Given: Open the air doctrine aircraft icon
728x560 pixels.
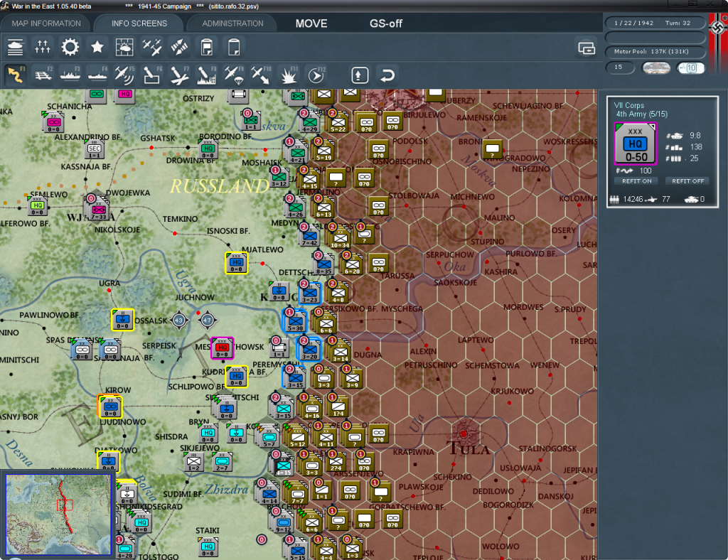Looking at the screenshot, I should click(152, 48).
